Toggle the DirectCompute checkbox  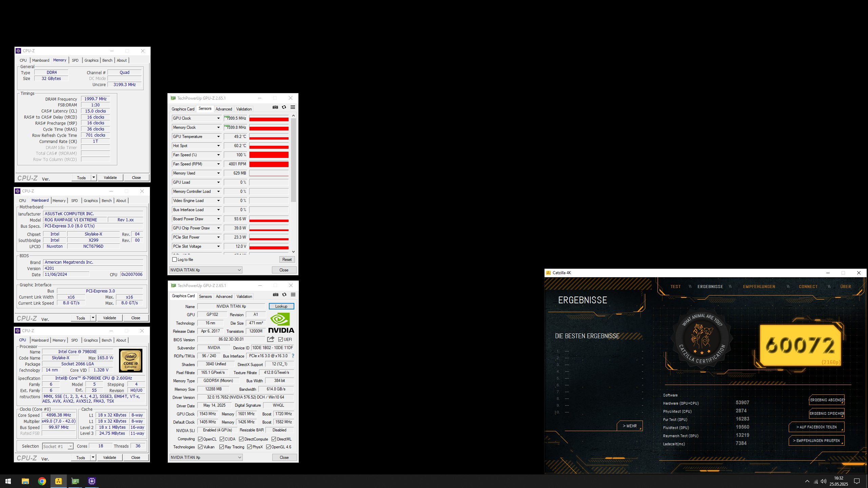point(241,439)
